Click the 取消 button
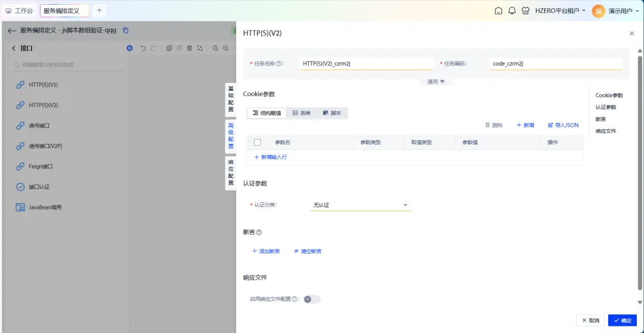The width and height of the screenshot is (644, 333). pos(590,320)
